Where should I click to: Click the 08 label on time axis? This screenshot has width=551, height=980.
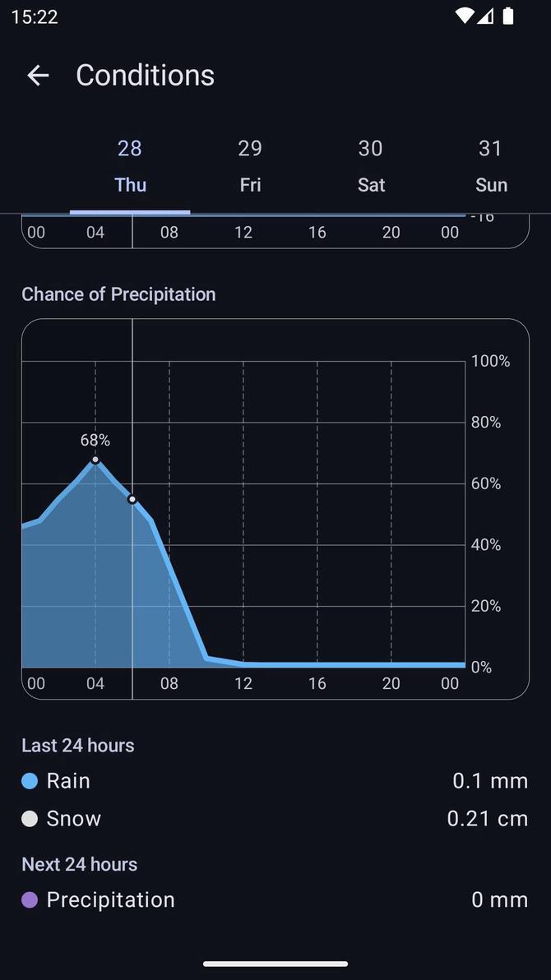[169, 683]
